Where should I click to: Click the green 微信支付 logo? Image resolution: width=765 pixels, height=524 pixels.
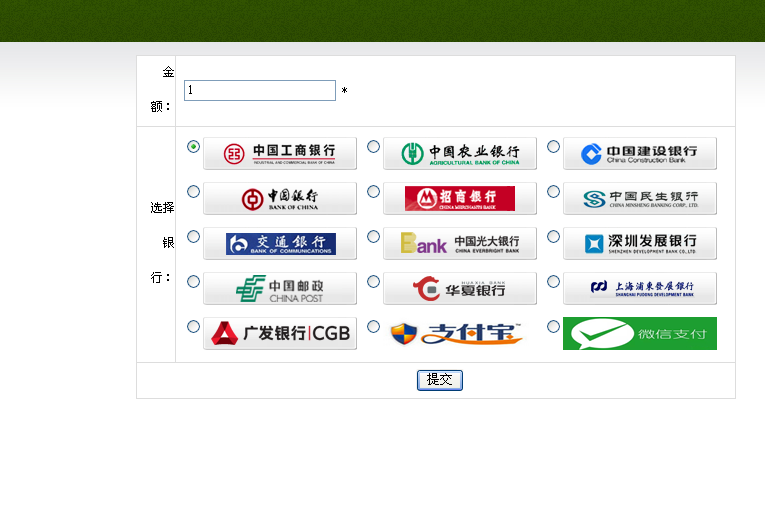click(x=640, y=333)
